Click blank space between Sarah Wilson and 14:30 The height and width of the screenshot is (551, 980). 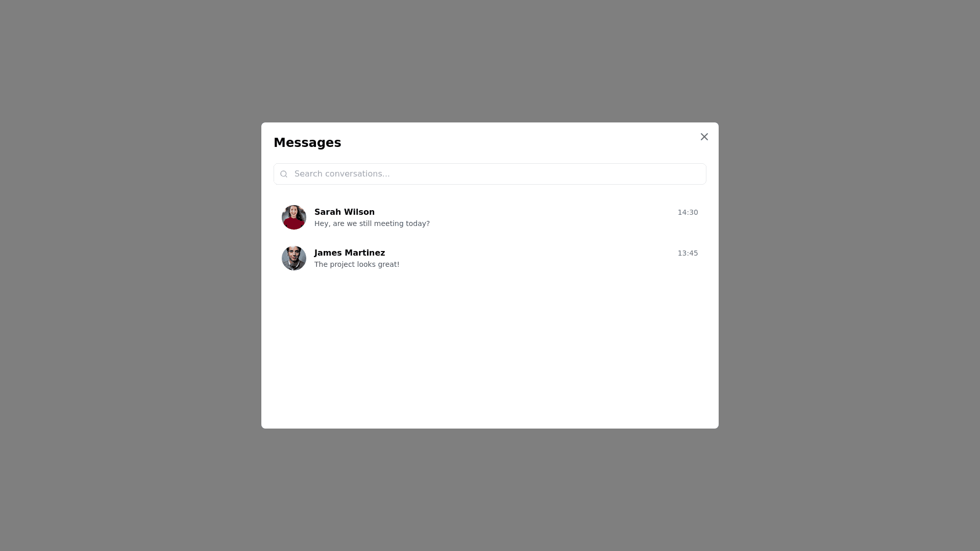click(526, 212)
